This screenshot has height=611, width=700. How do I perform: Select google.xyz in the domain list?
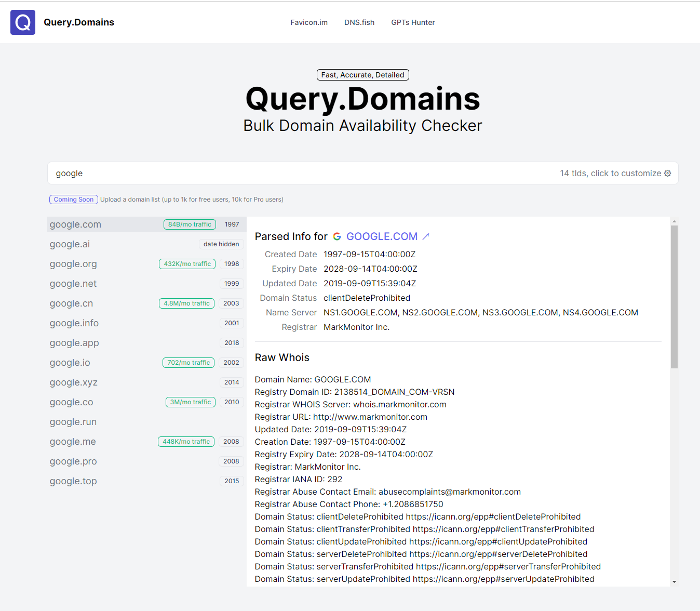[147, 382]
